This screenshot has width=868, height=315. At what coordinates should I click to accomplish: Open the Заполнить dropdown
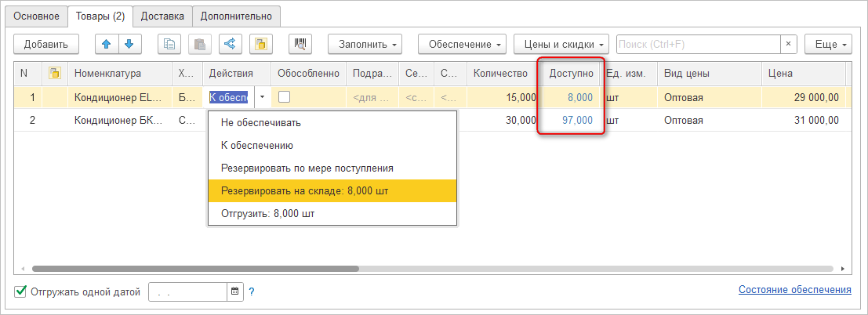(x=365, y=45)
